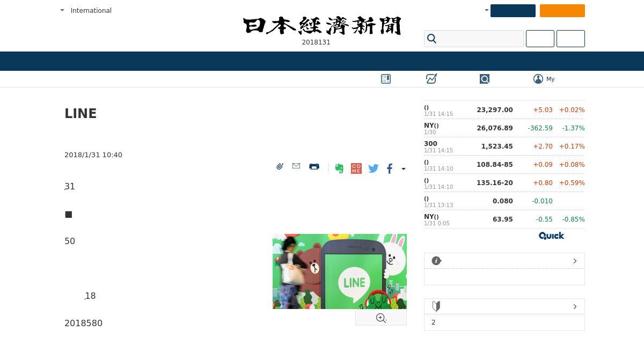Click the envelope email share icon
The height and width of the screenshot is (338, 644).
(x=296, y=166)
